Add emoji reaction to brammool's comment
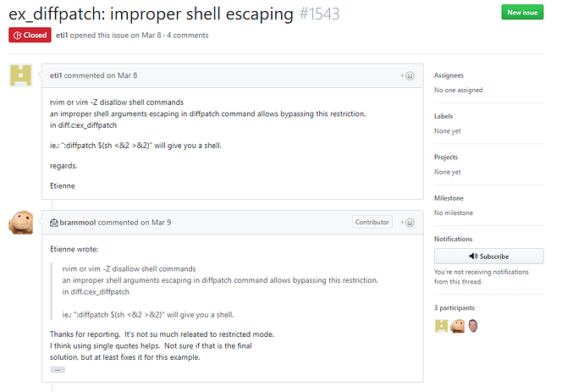The image size is (584, 392). (407, 223)
